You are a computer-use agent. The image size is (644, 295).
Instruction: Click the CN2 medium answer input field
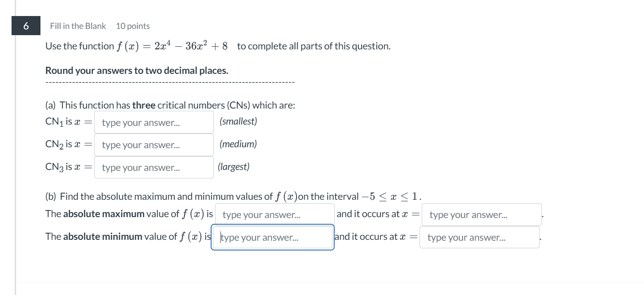[x=153, y=145]
